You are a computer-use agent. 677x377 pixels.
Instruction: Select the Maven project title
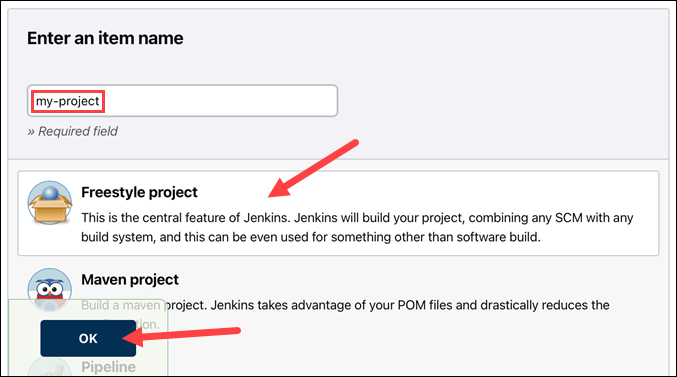point(130,279)
